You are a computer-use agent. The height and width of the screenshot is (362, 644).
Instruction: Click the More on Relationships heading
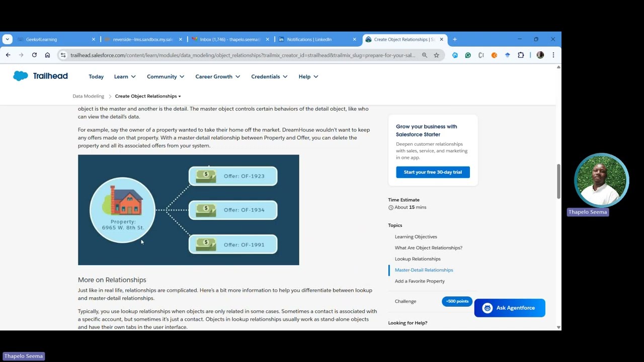click(112, 280)
